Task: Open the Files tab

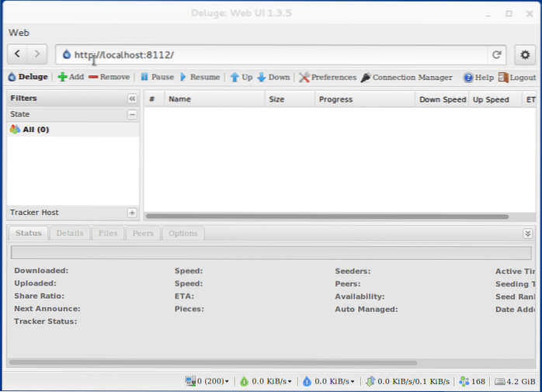Action: tap(108, 233)
